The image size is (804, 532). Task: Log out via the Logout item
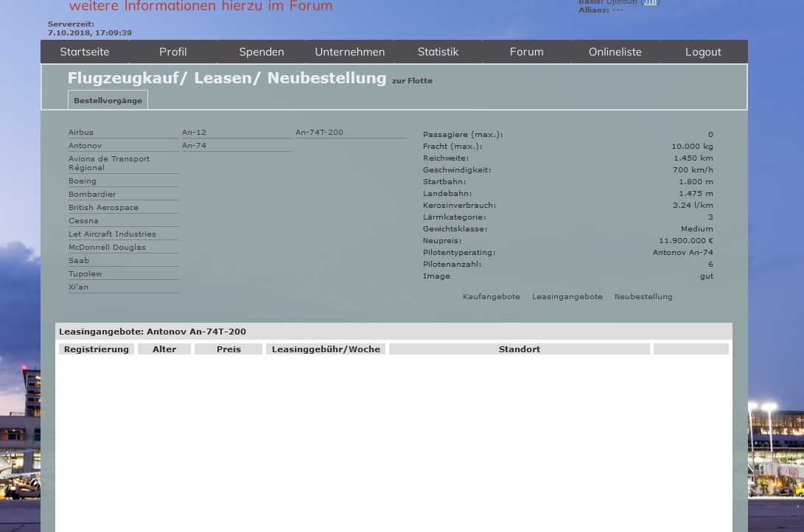pyautogui.click(x=703, y=52)
